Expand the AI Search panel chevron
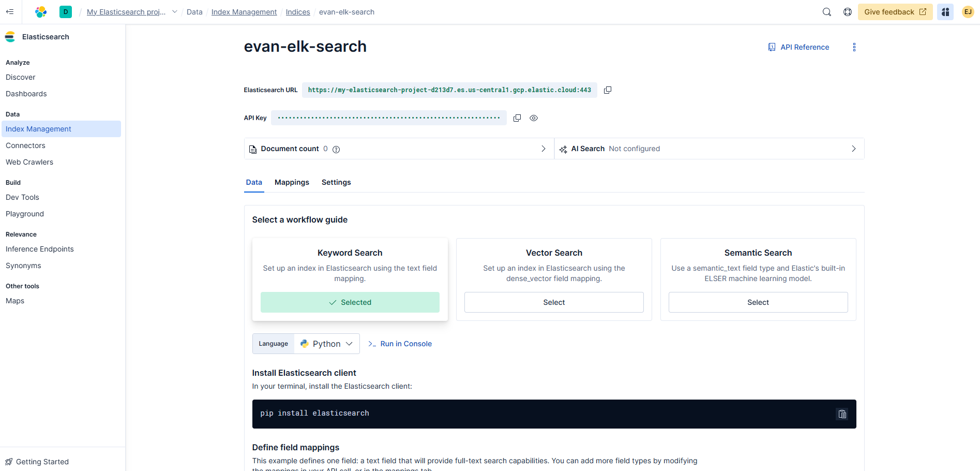Viewport: 980px width, 471px height. 854,149
